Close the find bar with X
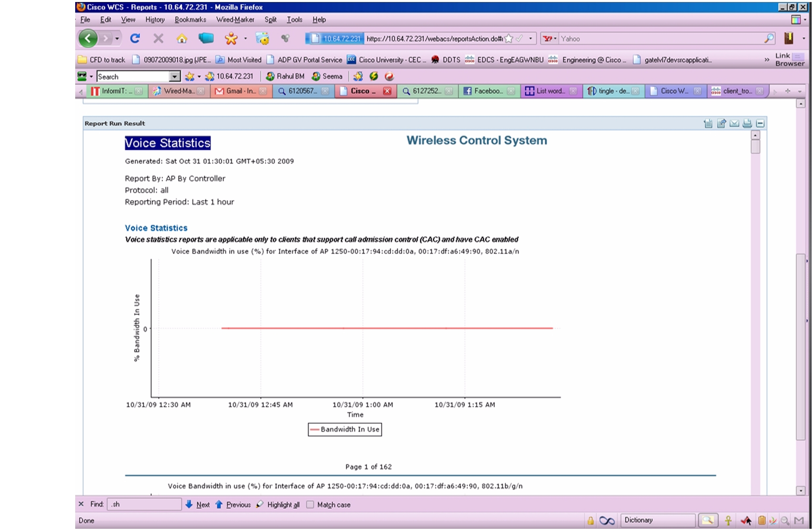 (x=81, y=504)
